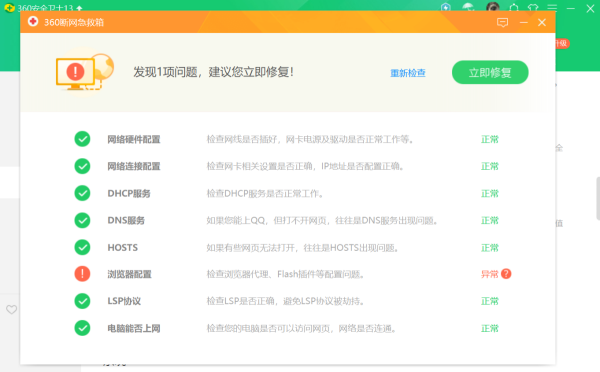The image size is (600, 372).
Task: Click the skin shirt icon in 360安全卫士 title bar
Action: pyautogui.click(x=533, y=8)
